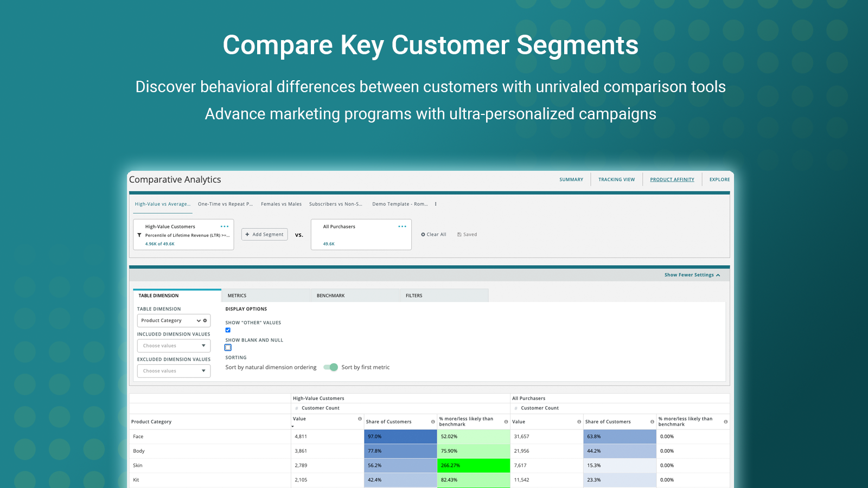Click the filter icon on High-Value Customers

(x=140, y=235)
